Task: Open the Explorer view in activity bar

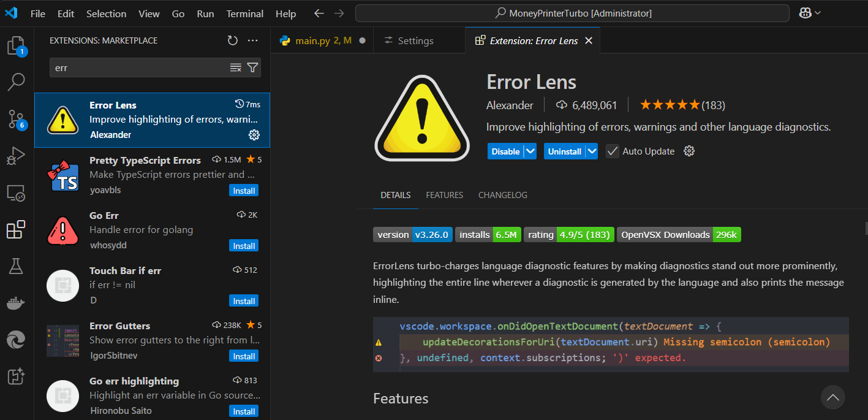Action: click(16, 46)
